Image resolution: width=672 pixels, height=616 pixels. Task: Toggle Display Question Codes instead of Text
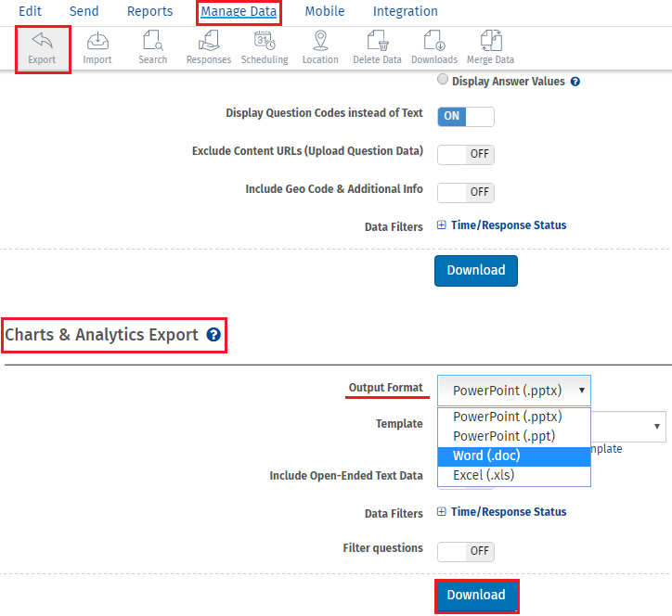pos(465,117)
